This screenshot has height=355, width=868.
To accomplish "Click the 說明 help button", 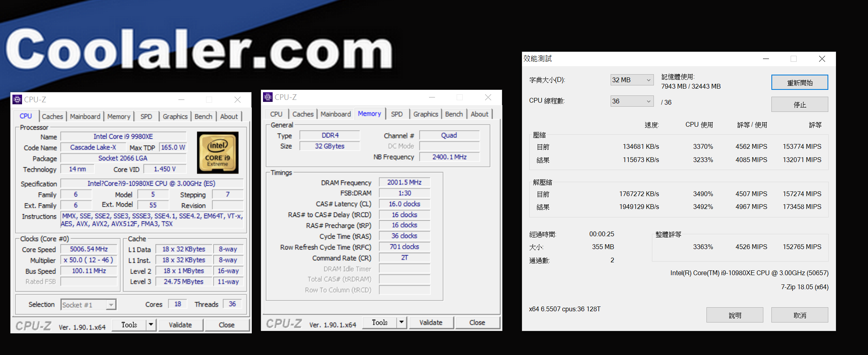I will coord(735,315).
